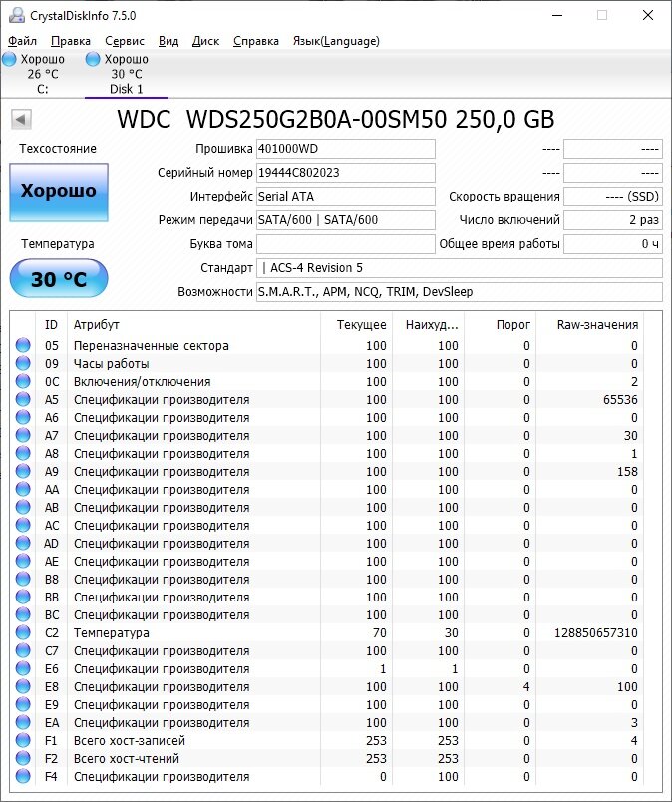Select the C: drive status orb
Screen dimensions: 672x802
[x=9, y=59]
